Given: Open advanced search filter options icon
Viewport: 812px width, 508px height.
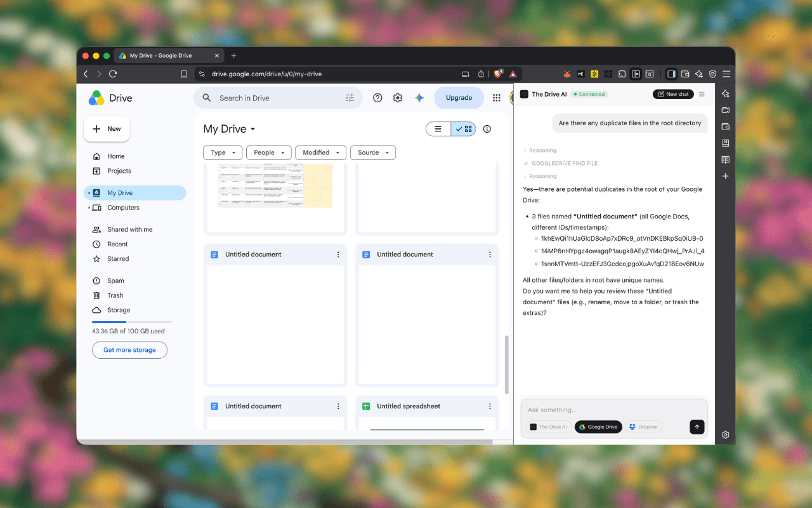Looking at the screenshot, I should [x=350, y=98].
